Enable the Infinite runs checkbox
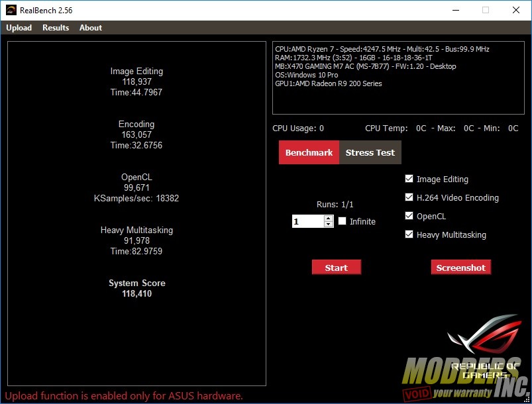The image size is (532, 404). click(x=343, y=221)
